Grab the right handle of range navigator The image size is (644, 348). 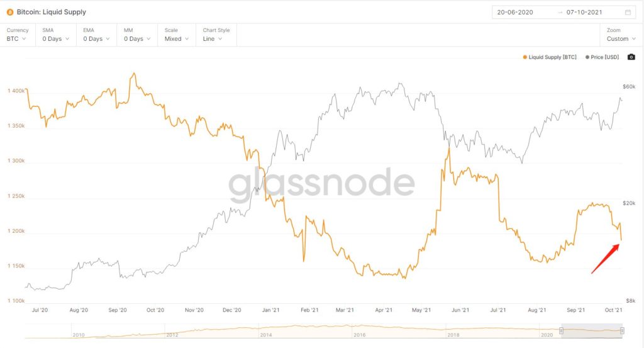[622, 330]
